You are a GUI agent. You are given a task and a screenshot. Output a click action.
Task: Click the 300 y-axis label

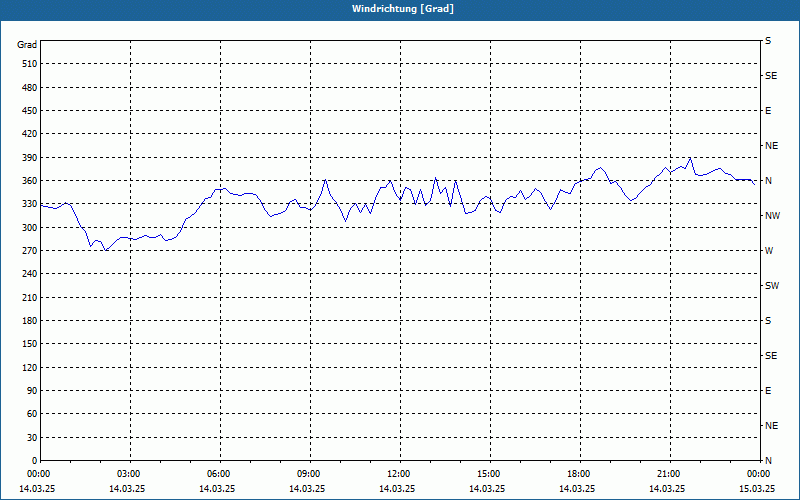(x=30, y=228)
